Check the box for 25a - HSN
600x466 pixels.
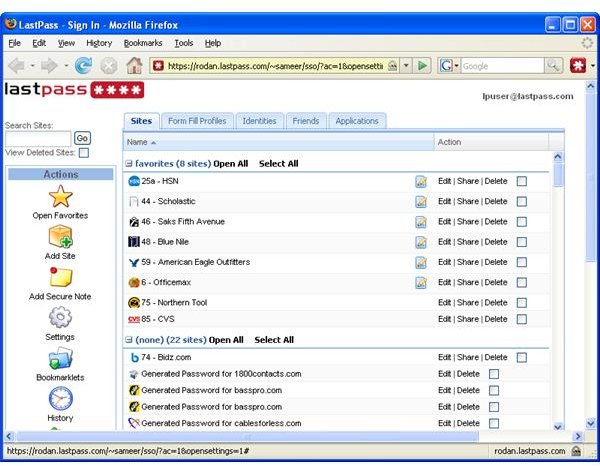[522, 181]
